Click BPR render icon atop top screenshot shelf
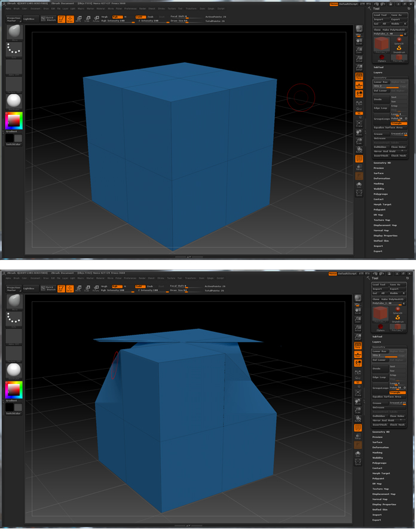Screen dimensions: 416x532 click(359, 29)
